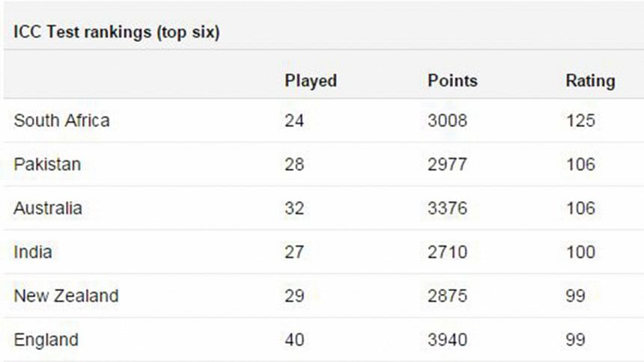Select the New Zealand team name
644x362 pixels.
[66, 295]
